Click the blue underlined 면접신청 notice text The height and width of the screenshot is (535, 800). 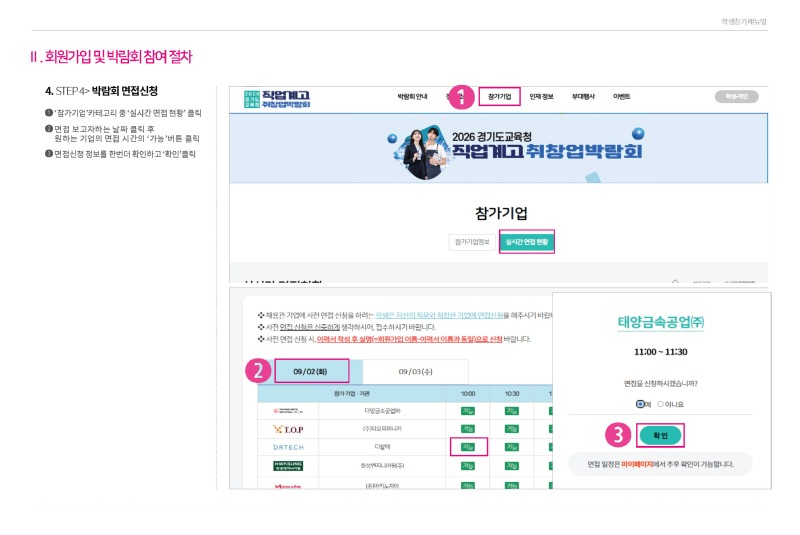tap(439, 316)
